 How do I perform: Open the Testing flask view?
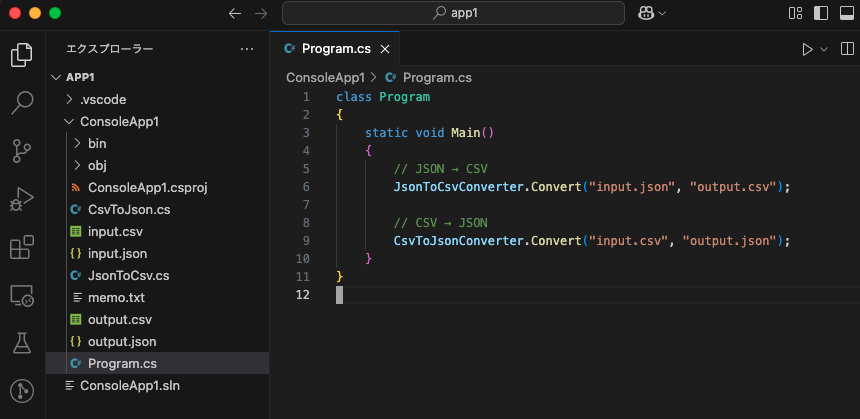(22, 343)
